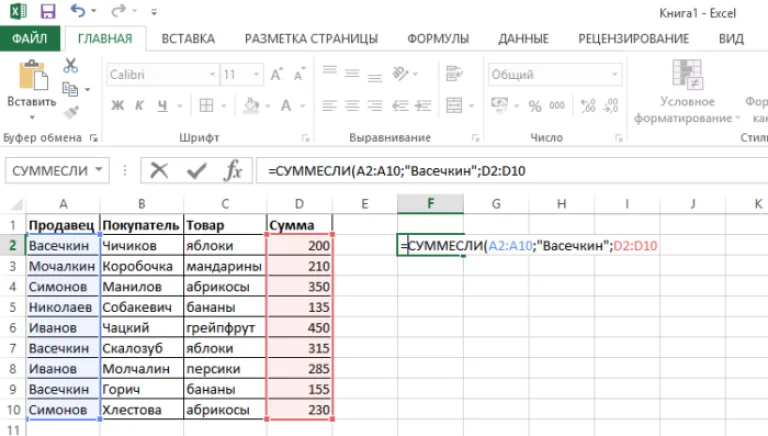Switch to the ДАННЫЕ tab
The image size is (768, 436).
coord(524,39)
